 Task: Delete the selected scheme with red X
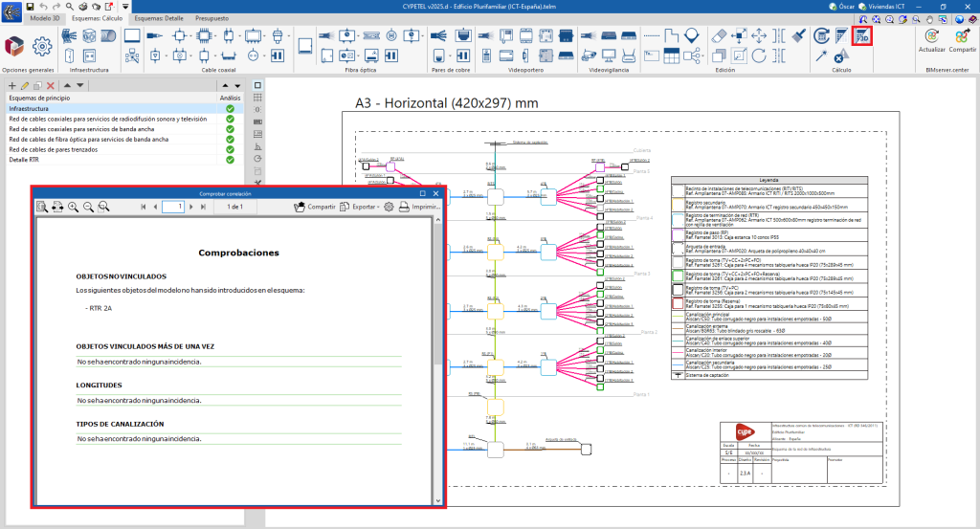51,85
